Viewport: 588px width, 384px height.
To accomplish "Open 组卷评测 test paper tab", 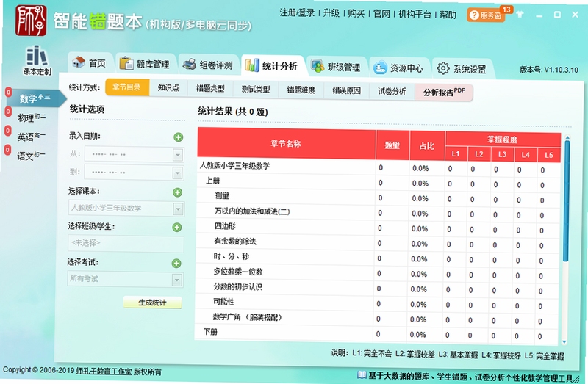I will tap(208, 65).
